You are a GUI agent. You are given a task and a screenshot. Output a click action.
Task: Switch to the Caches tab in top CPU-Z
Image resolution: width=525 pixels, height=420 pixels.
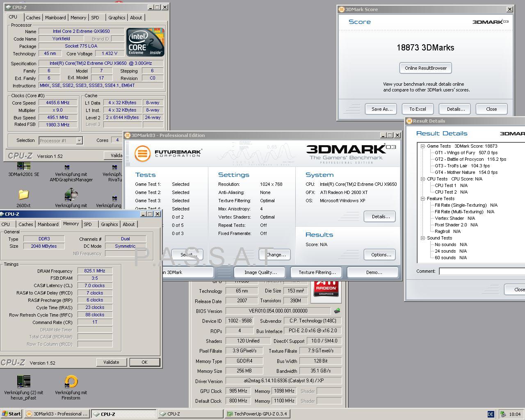(33, 18)
